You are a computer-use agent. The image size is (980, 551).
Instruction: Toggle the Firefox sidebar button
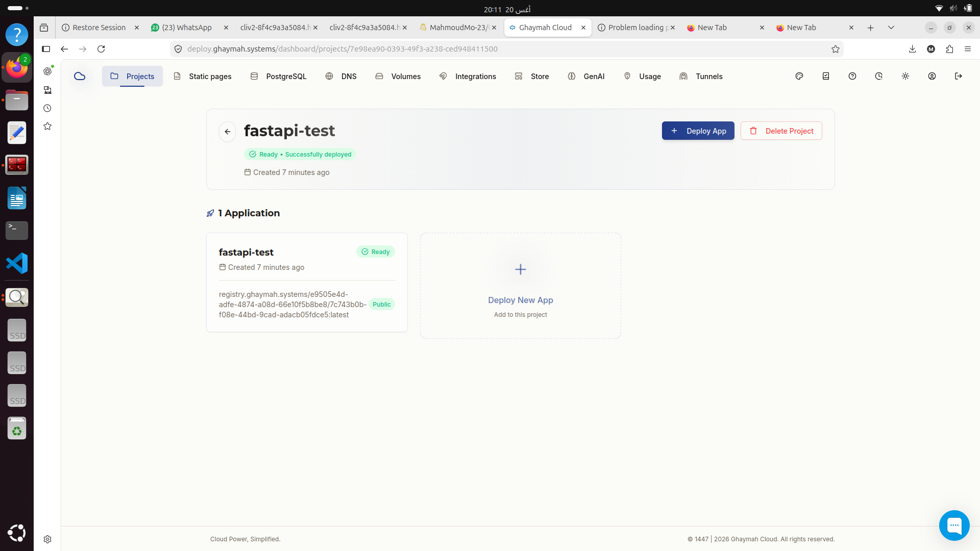46,49
